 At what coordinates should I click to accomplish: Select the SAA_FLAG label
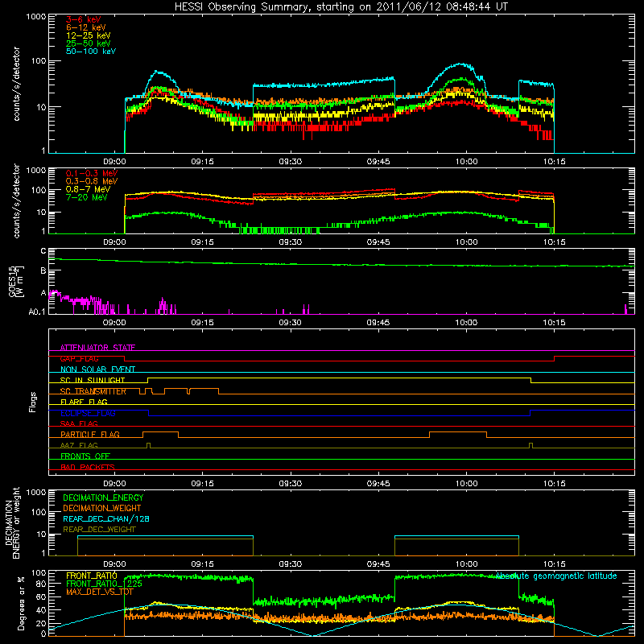(79, 423)
